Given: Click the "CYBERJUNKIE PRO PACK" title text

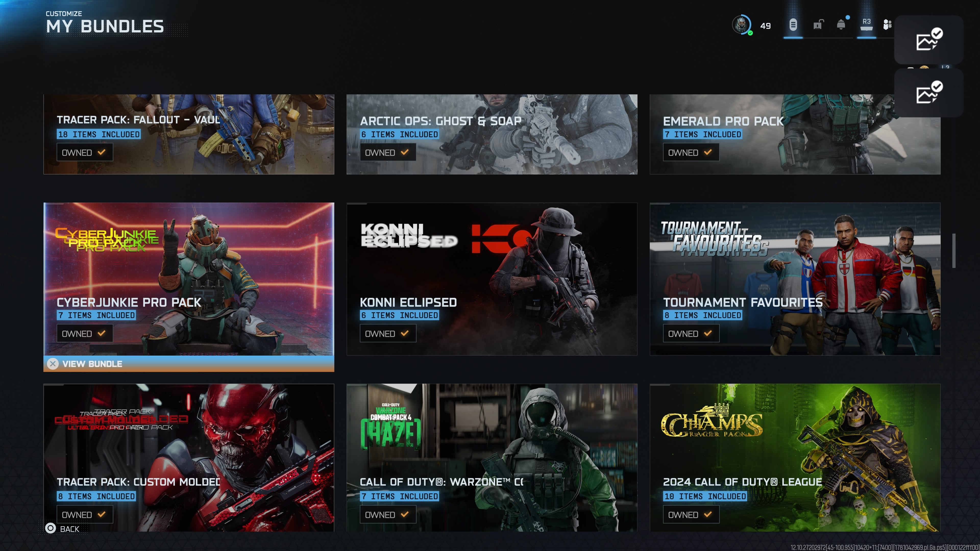Looking at the screenshot, I should (x=129, y=302).
